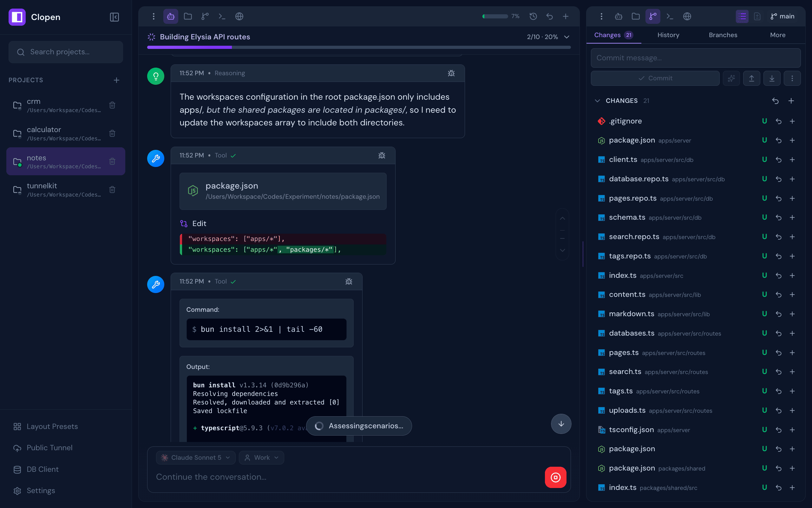Open the package.json file card in chat

pos(283,191)
